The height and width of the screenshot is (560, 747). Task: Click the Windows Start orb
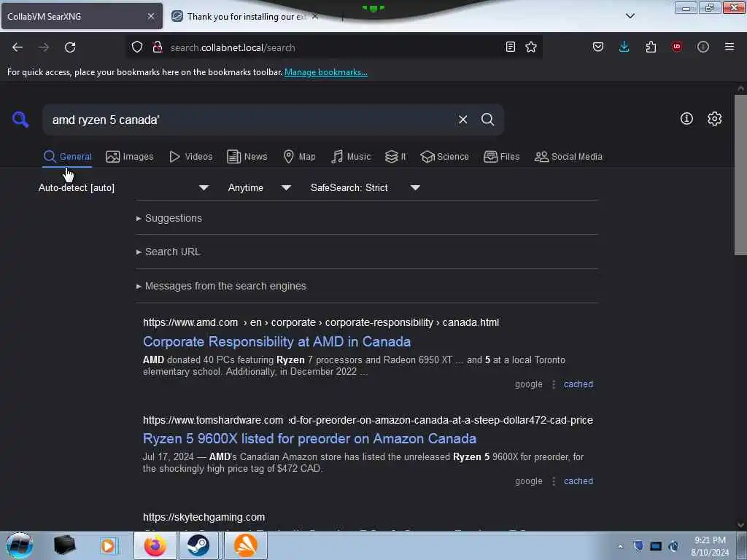pyautogui.click(x=19, y=545)
